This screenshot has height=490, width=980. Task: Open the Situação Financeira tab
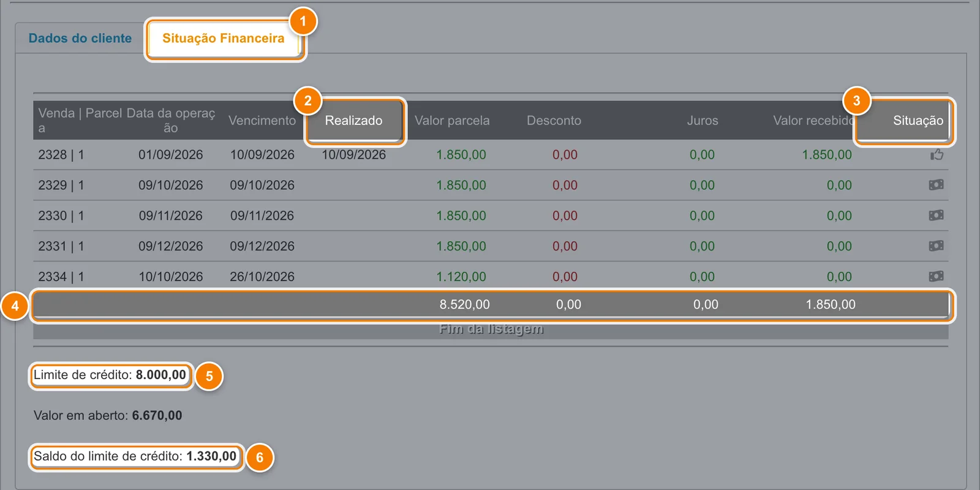(224, 38)
